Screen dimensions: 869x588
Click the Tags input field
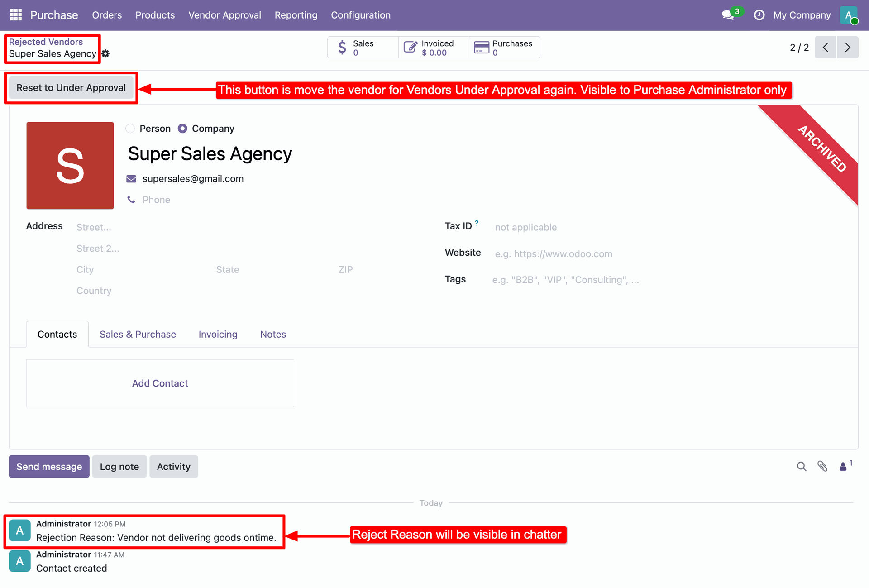[566, 280]
